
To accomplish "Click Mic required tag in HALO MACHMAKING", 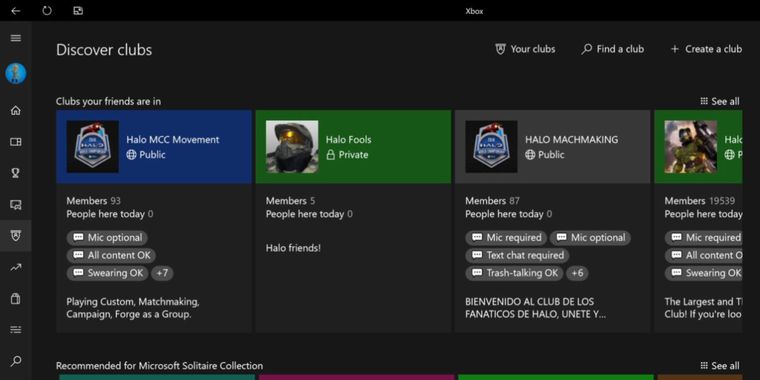I will click(507, 238).
